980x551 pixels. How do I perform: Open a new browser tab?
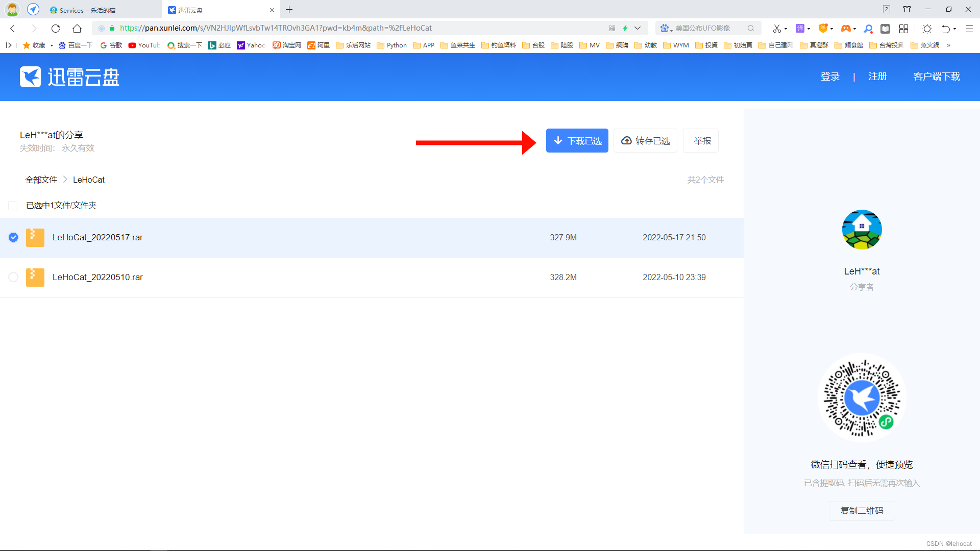pos(289,10)
